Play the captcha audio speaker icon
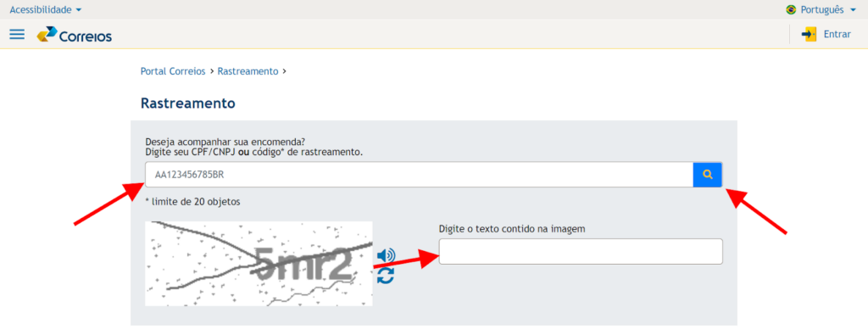This screenshot has height=335, width=868. pos(387,255)
